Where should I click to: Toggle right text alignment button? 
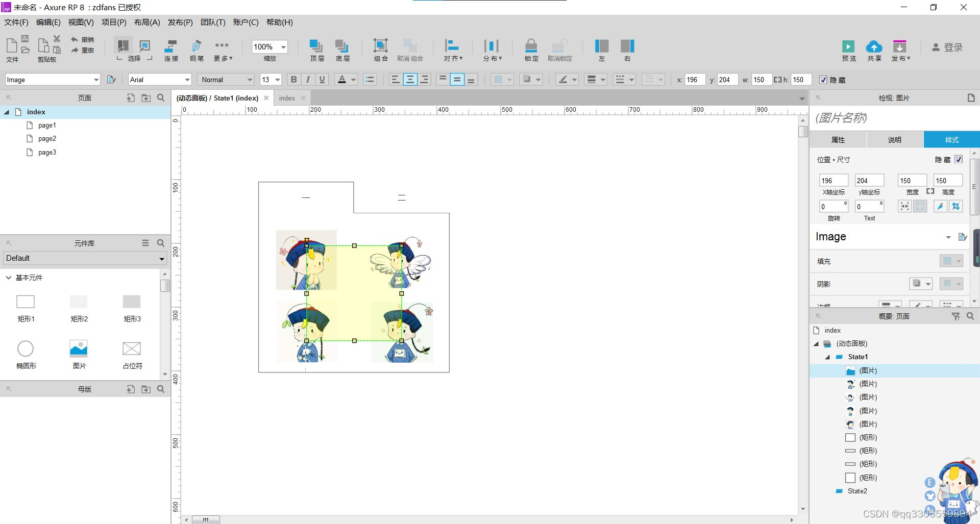click(x=424, y=80)
